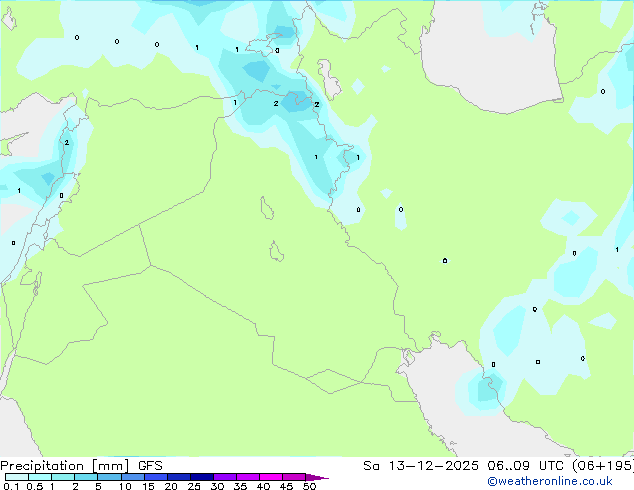Select the date text Sa 13-12-2025
The height and width of the screenshot is (490, 634).
[x=421, y=466]
